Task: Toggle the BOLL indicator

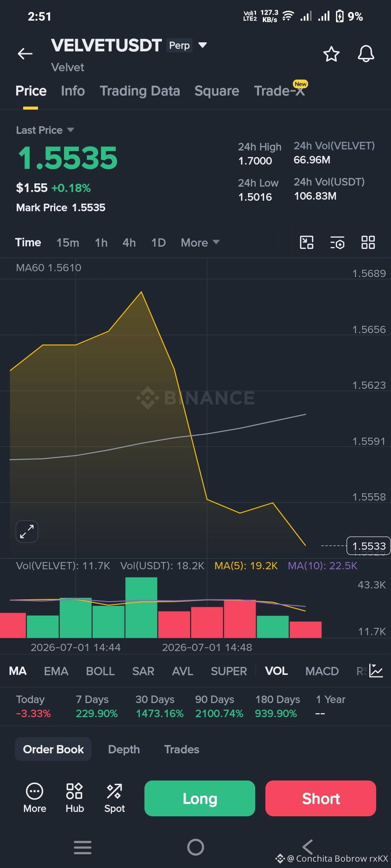Action: (x=100, y=671)
